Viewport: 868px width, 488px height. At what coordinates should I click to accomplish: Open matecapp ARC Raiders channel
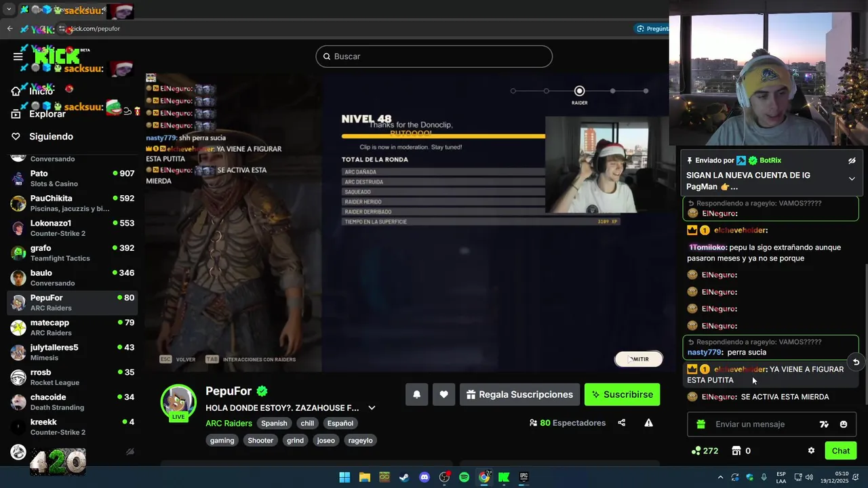(x=72, y=327)
